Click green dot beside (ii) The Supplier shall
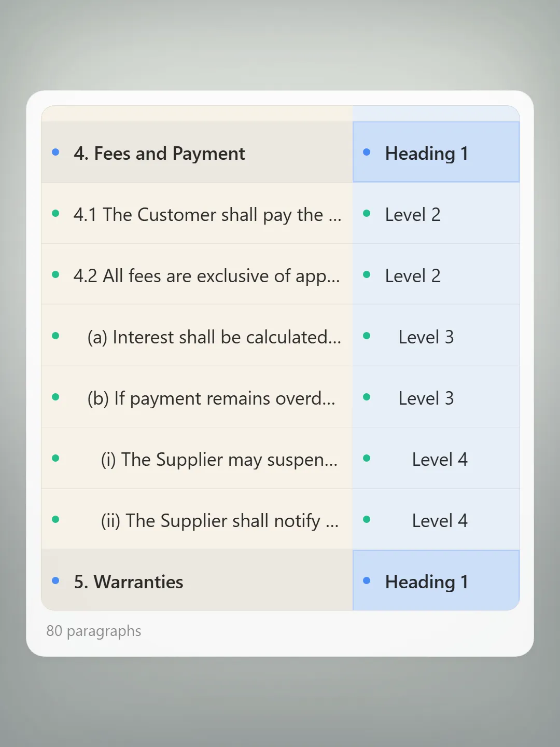Viewport: 560px width, 747px height. point(55,519)
